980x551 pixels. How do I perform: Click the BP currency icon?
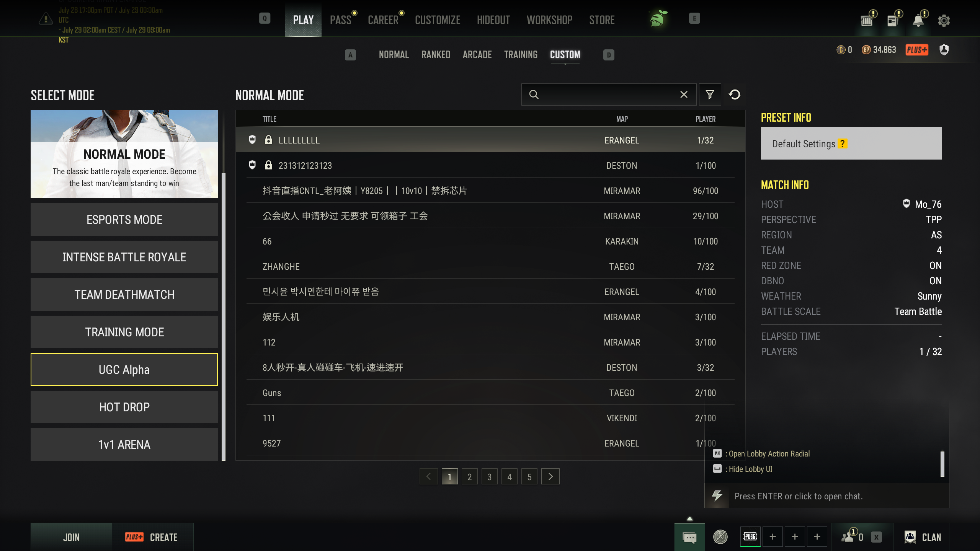tap(866, 50)
